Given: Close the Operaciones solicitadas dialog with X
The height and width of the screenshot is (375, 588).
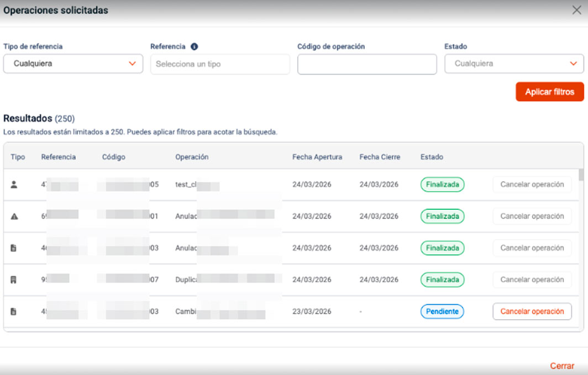Looking at the screenshot, I should [x=576, y=10].
